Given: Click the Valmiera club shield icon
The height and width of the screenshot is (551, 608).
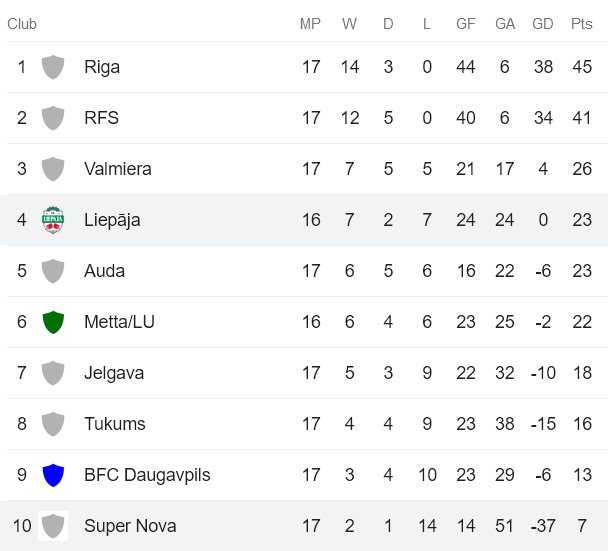Looking at the screenshot, I should 53,169.
